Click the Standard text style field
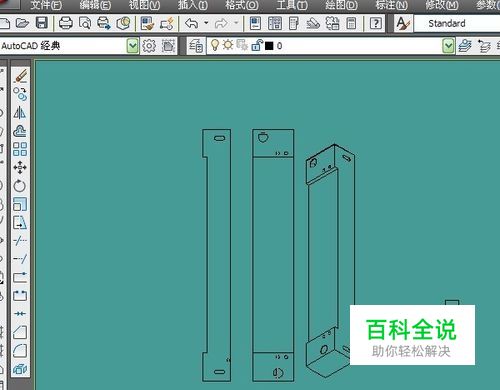 (457, 23)
